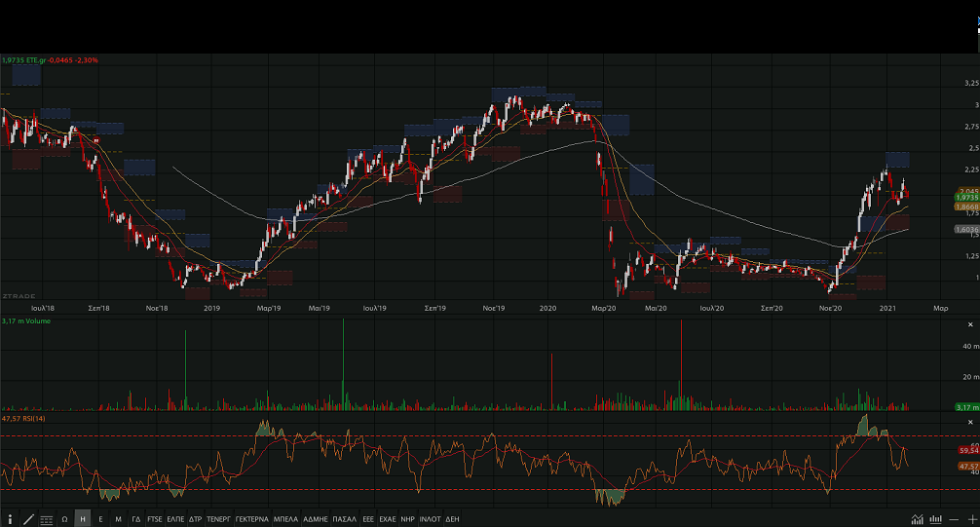The width and height of the screenshot is (980, 527).
Task: Close the RSI(14) indicator panel
Action: (x=970, y=421)
